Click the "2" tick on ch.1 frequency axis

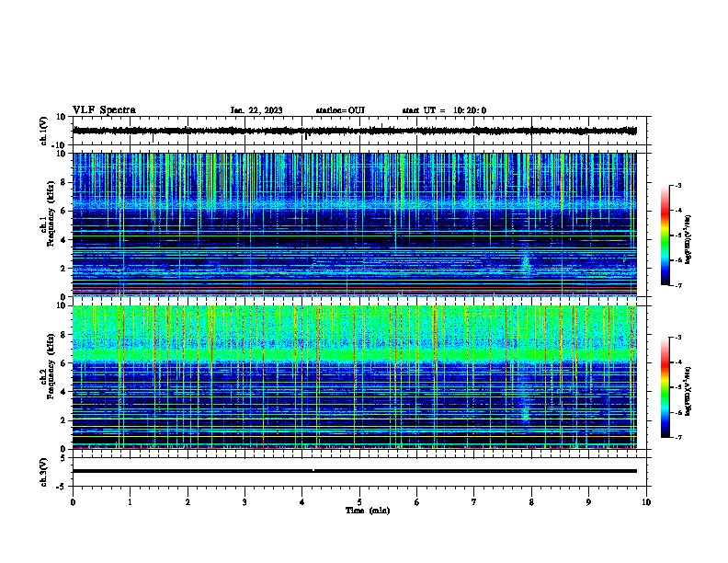(x=63, y=269)
